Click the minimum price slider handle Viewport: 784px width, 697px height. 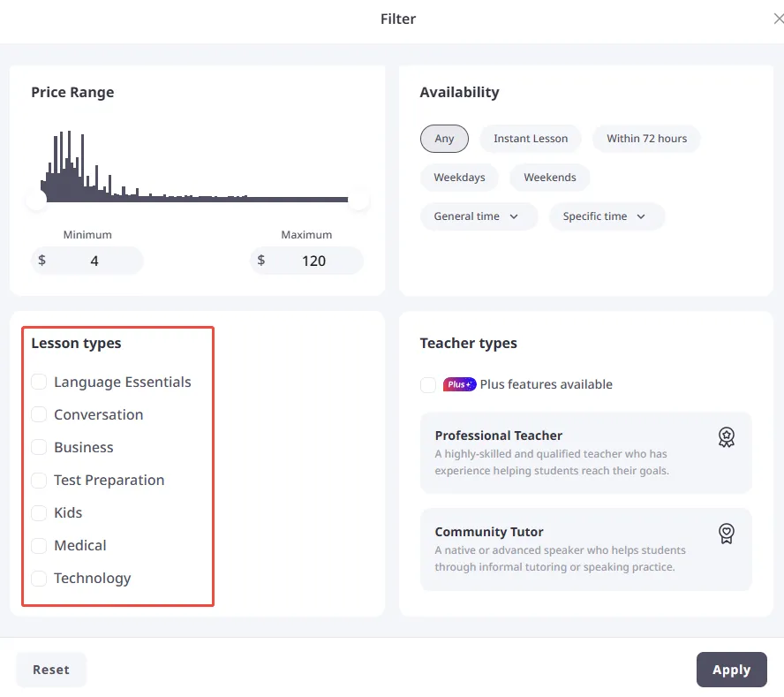click(36, 200)
